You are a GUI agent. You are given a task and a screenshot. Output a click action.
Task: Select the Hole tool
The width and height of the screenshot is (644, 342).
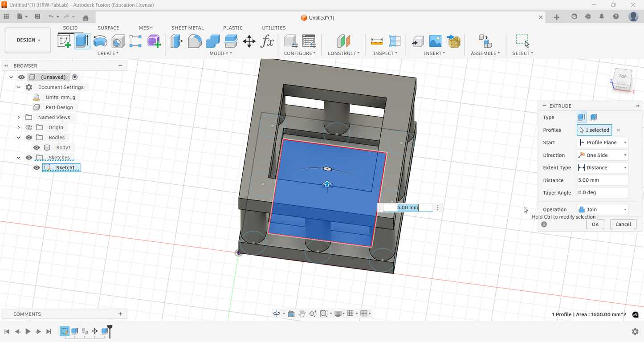tap(118, 41)
